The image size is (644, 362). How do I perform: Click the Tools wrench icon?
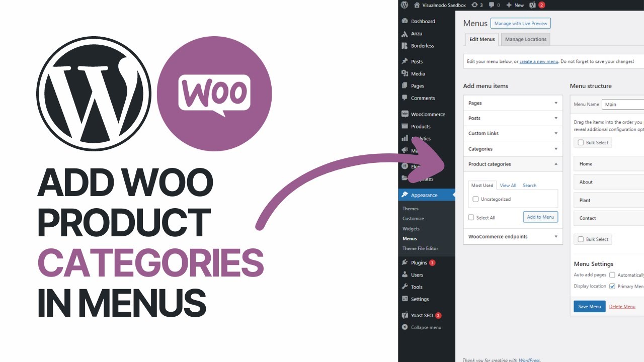[405, 287]
